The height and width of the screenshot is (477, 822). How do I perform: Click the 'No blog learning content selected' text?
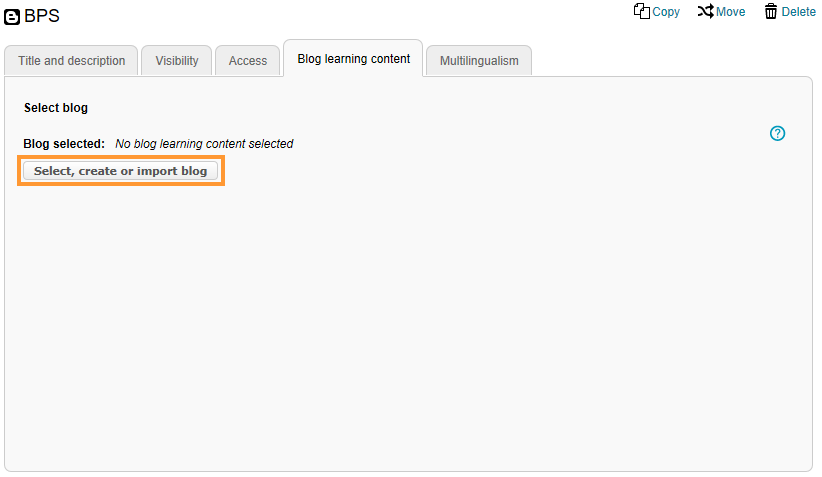[204, 144]
